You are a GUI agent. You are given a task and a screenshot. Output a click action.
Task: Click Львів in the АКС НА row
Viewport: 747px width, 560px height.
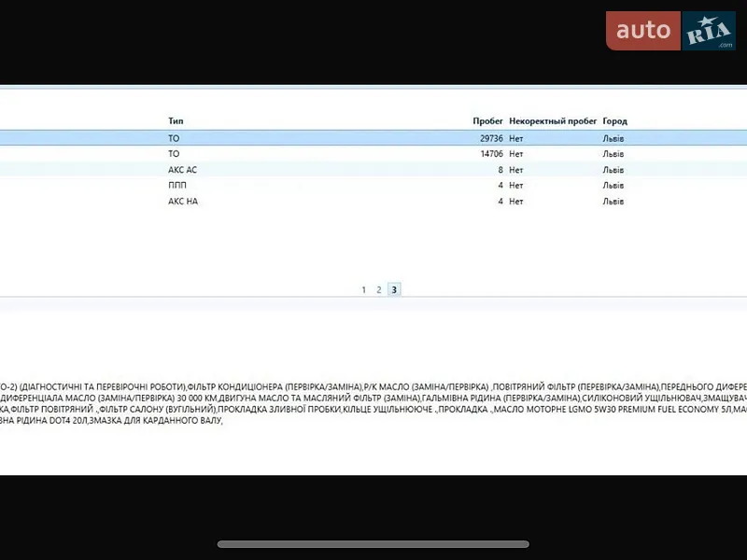[613, 201]
